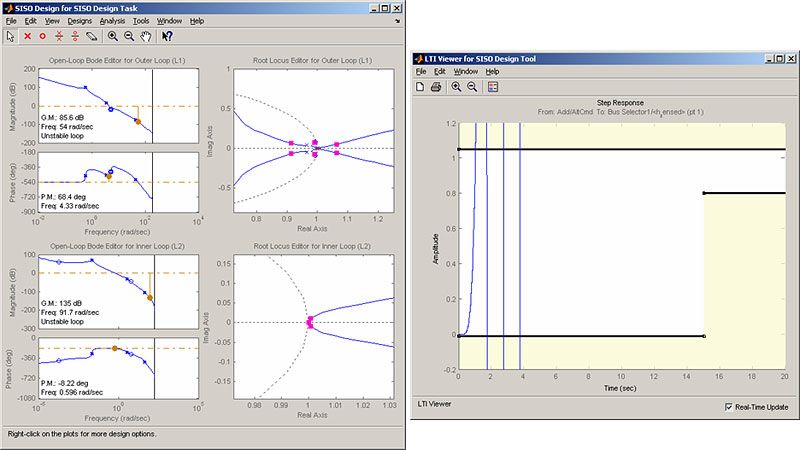Activate zoom in tool in LTI Viewer toolbar
This screenshot has height=450, width=800.
pyautogui.click(x=456, y=87)
